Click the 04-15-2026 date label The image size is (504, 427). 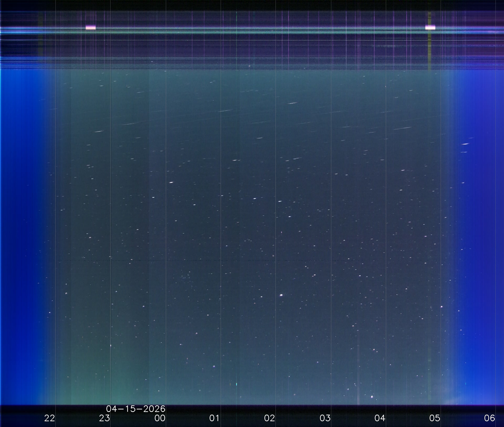[x=135, y=409]
